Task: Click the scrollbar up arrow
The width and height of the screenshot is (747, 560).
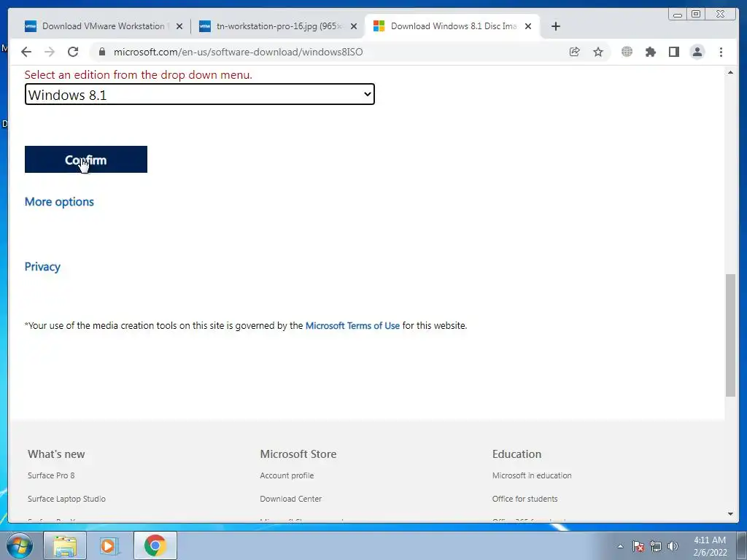Action: click(730, 72)
